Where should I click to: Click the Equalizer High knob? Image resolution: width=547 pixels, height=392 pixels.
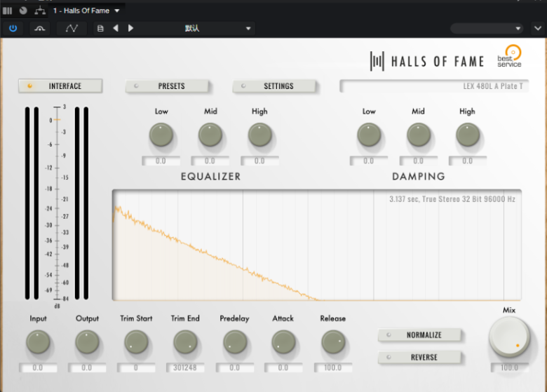[x=260, y=135]
